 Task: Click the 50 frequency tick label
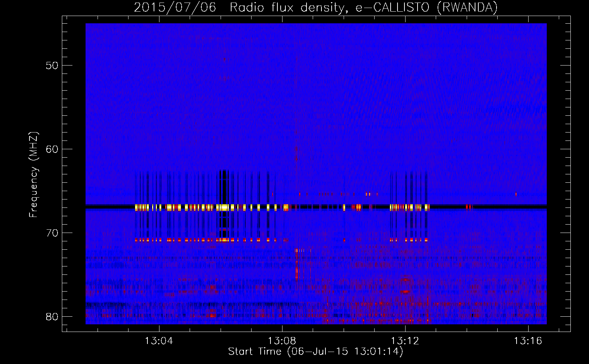coord(52,66)
